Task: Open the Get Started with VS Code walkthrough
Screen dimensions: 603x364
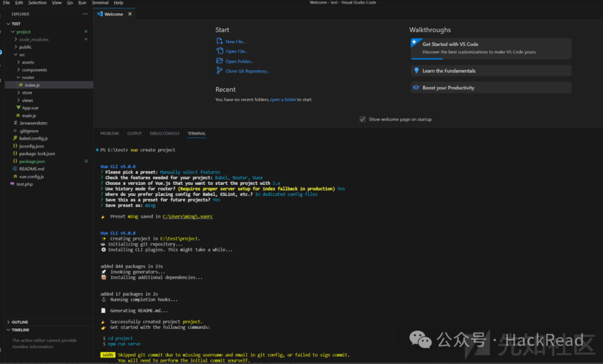Action: 491,49
